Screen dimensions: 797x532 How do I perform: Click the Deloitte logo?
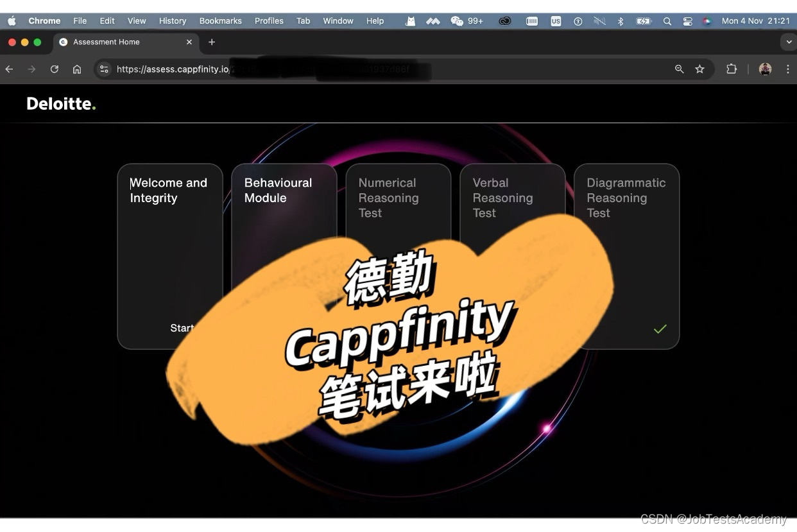(x=61, y=104)
